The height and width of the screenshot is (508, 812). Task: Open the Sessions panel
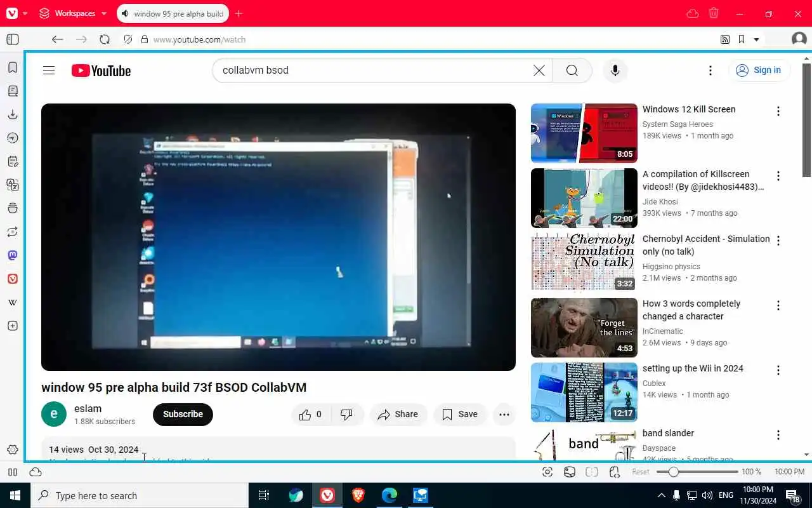12,232
